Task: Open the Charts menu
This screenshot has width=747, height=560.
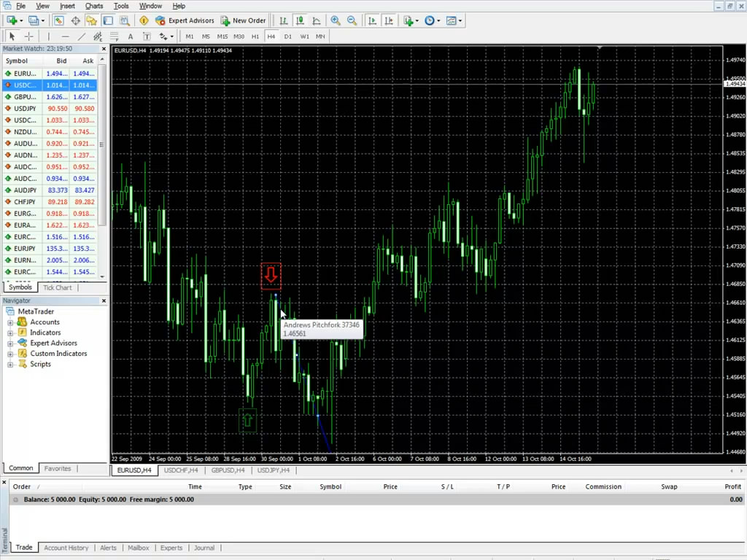Action: point(94,6)
